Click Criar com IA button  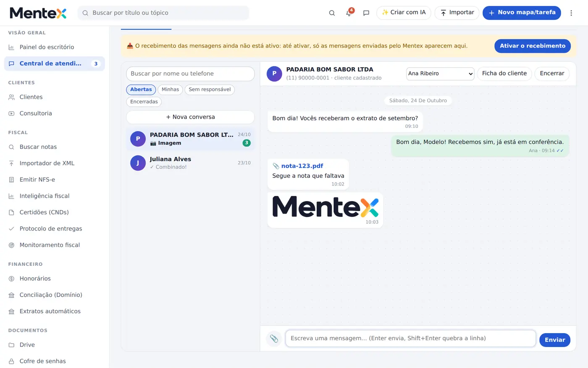coord(404,13)
